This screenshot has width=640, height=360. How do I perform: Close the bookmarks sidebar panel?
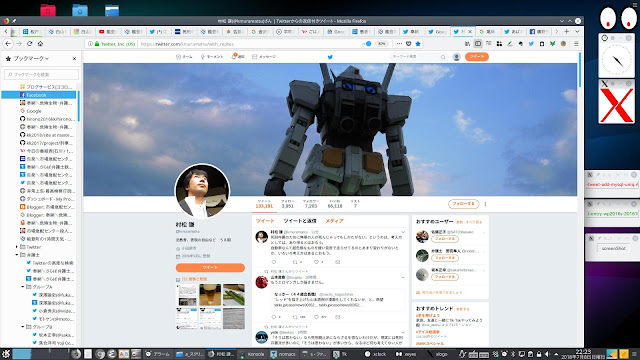pyautogui.click(x=74, y=59)
